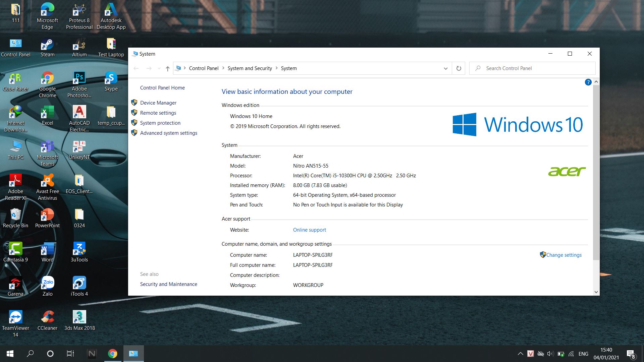Select Control Panel in breadcrumb path
The width and height of the screenshot is (644, 362).
click(203, 68)
